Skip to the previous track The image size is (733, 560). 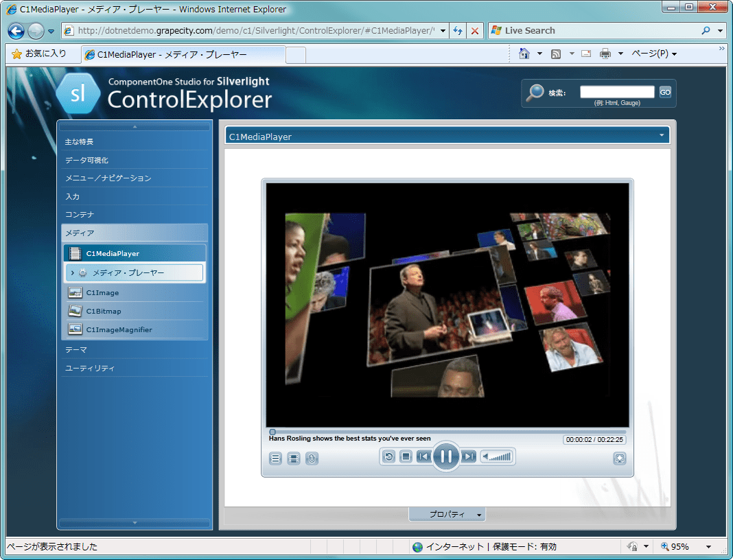423,456
